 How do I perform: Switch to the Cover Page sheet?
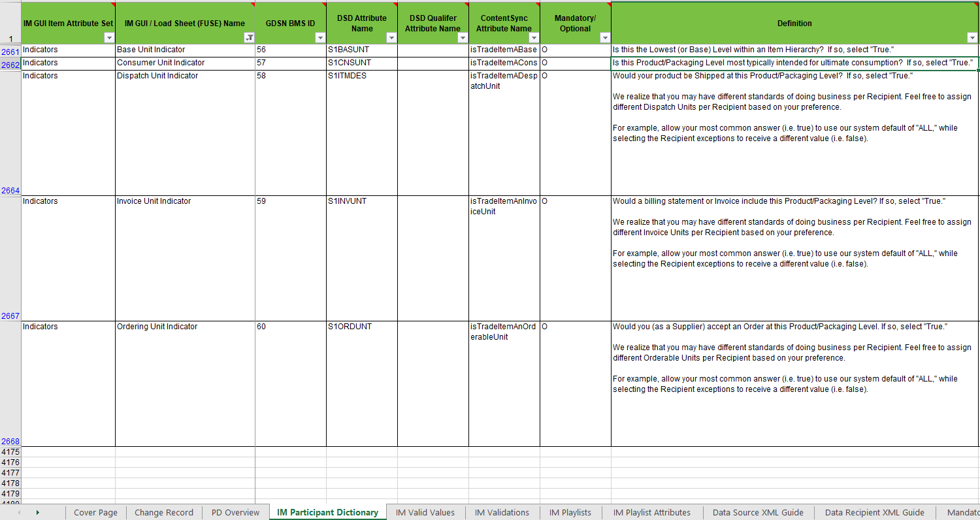pos(95,512)
